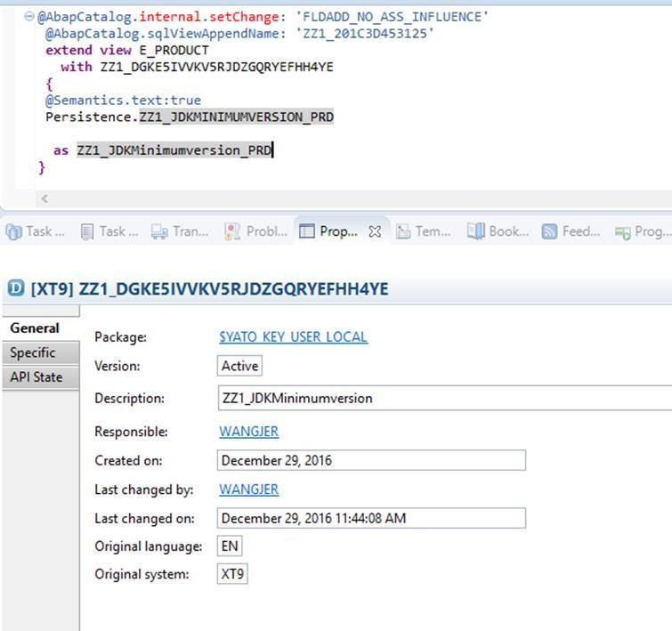Viewport: 672px width, 631px height.
Task: Click the Progress tab icon
Action: tap(622, 233)
